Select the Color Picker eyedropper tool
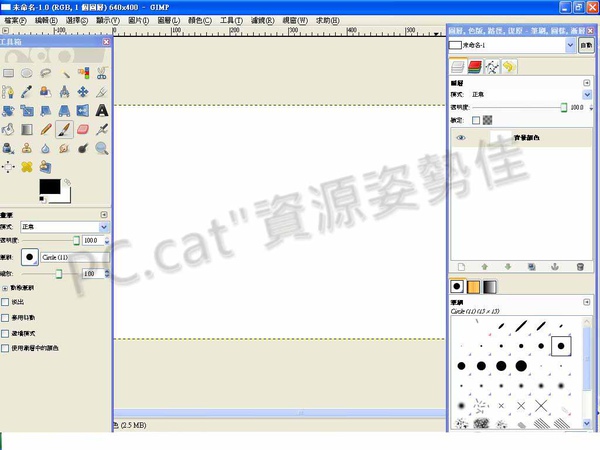The height and width of the screenshot is (450, 600). (x=26, y=92)
